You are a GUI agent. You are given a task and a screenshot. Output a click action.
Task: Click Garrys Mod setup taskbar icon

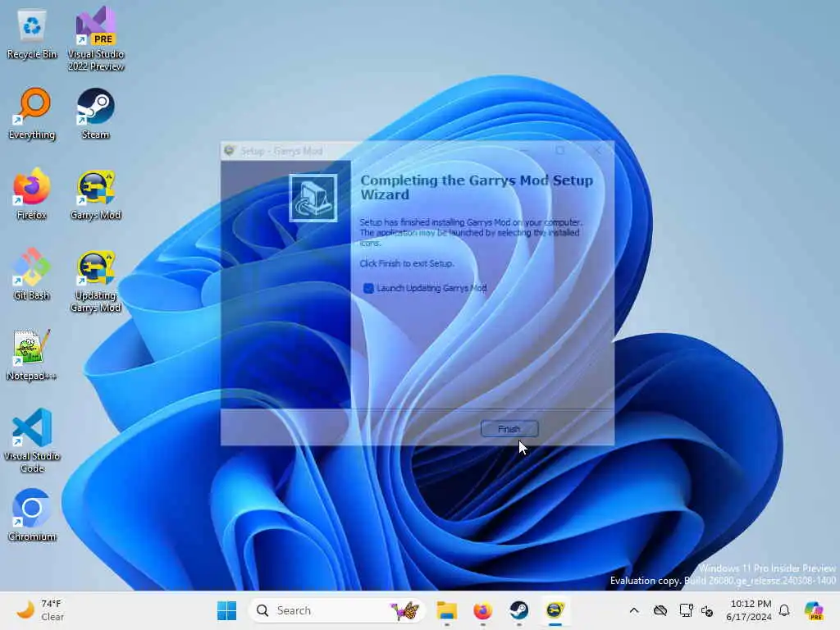[x=555, y=610]
